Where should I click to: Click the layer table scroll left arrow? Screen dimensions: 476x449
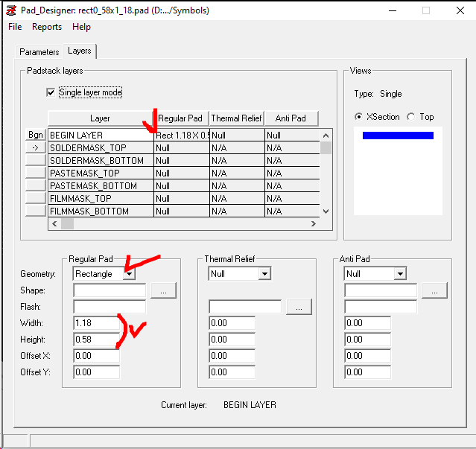pos(54,224)
